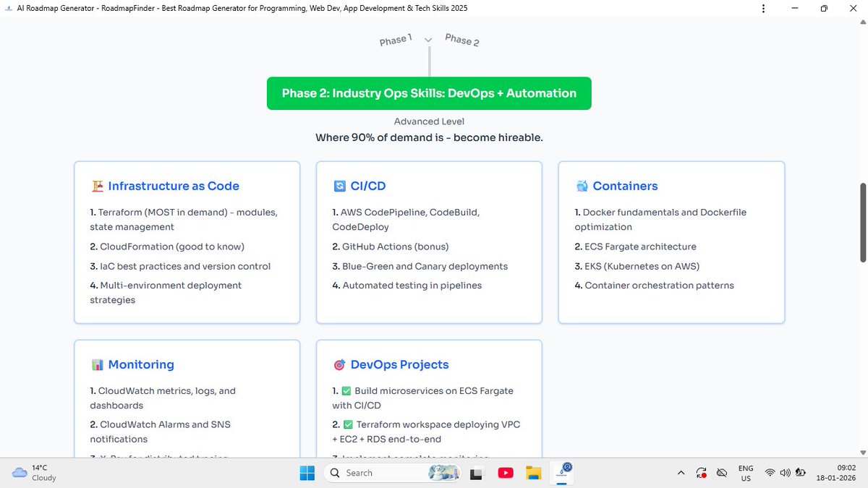Click "CloudWatch Alarms and SNS notifications" item
868x488 pixels.
pyautogui.click(x=161, y=432)
